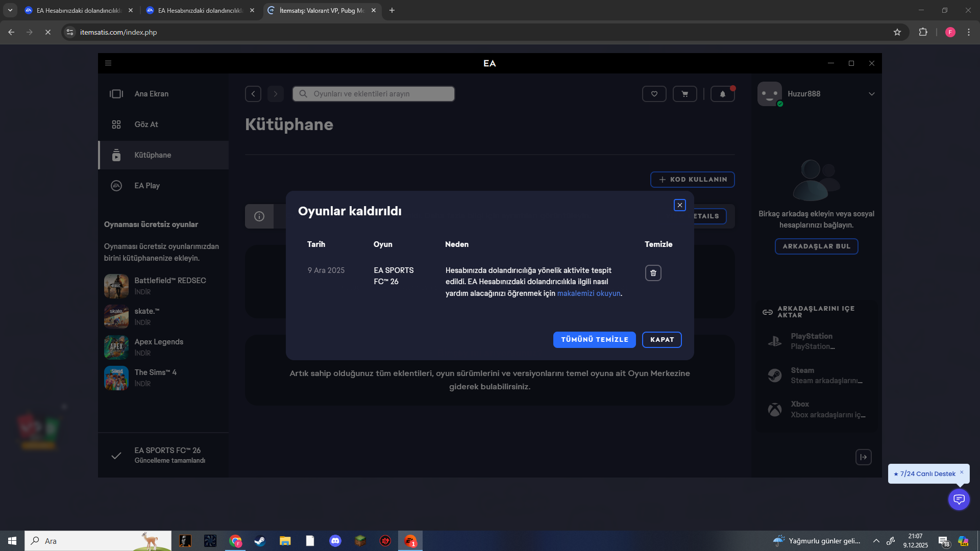Click EA SPORTS FC 26 update status
The image size is (980, 551).
coord(163,455)
